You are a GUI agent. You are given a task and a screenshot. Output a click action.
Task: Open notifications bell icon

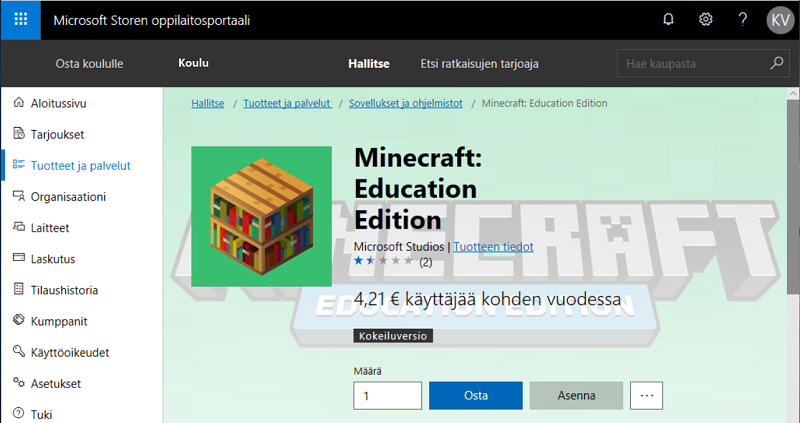668,20
